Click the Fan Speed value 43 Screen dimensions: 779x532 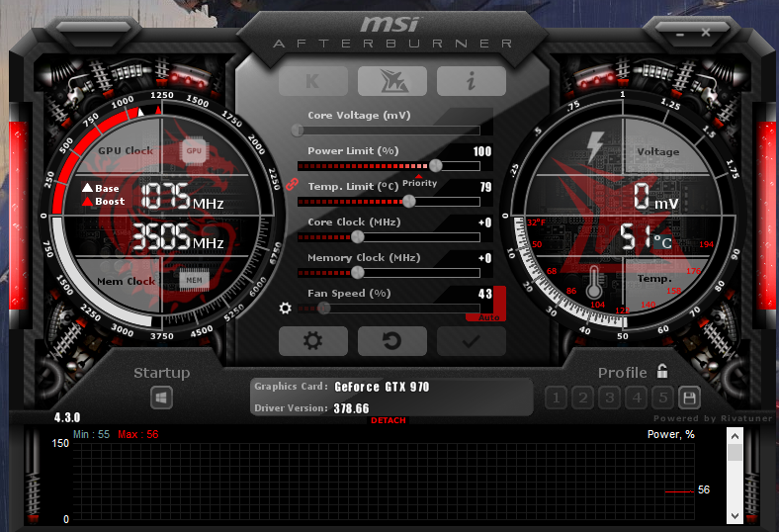[x=484, y=294]
